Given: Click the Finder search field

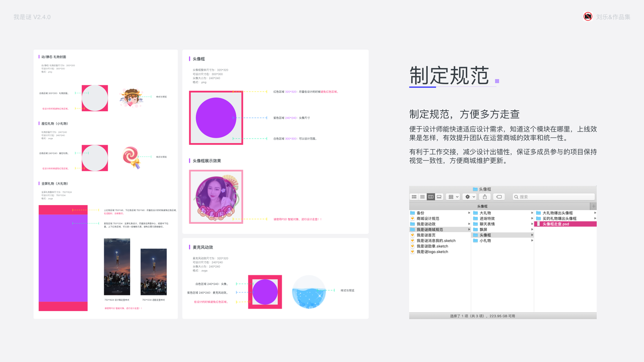Looking at the screenshot, I should (x=553, y=197).
